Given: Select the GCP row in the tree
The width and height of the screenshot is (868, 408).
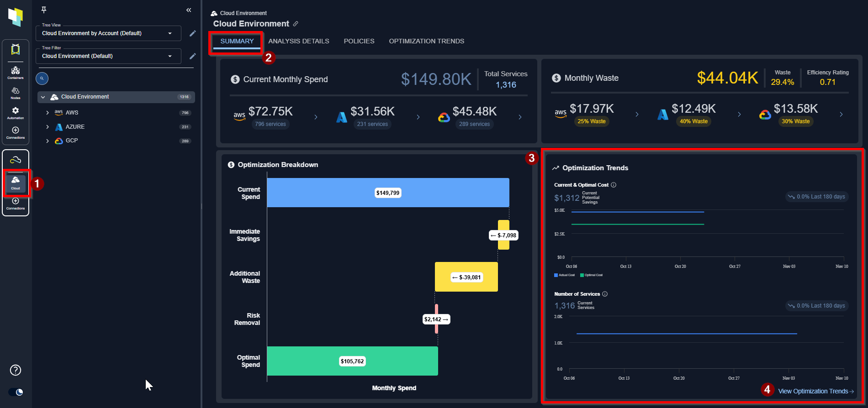Looking at the screenshot, I should click(116, 141).
